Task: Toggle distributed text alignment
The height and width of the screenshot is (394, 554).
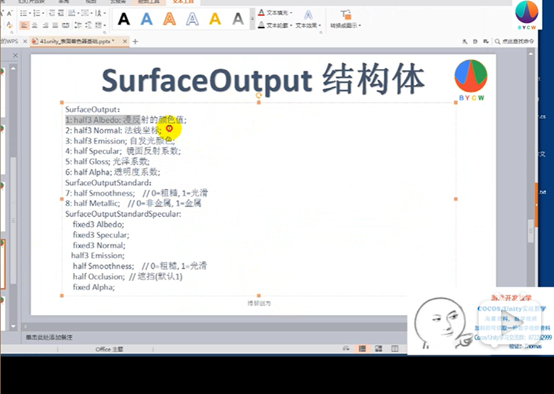Action: [66, 25]
